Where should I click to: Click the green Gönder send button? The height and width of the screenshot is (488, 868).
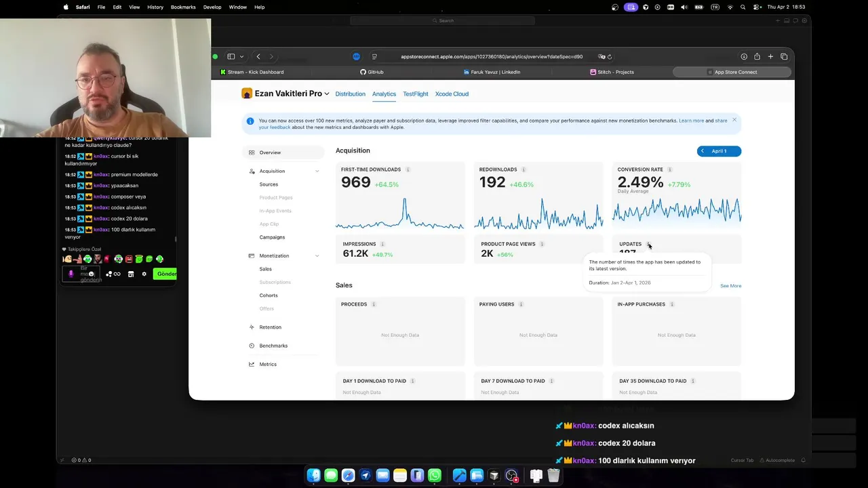(165, 274)
